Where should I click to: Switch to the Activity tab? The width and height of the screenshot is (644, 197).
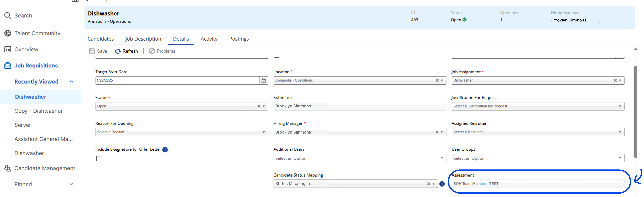[209, 39]
